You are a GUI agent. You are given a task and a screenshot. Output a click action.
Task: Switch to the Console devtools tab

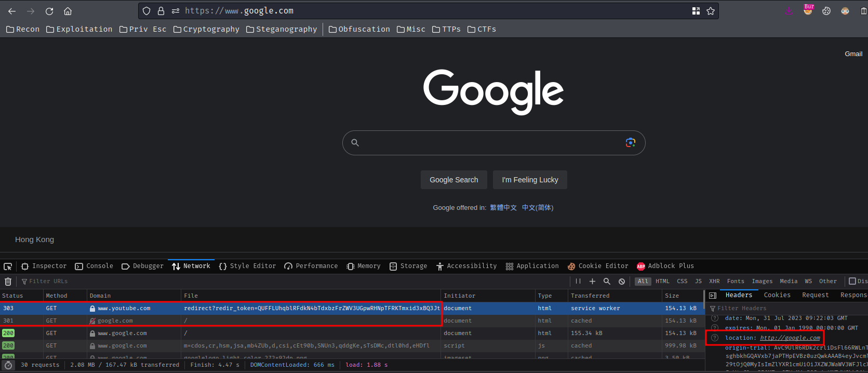click(94, 266)
